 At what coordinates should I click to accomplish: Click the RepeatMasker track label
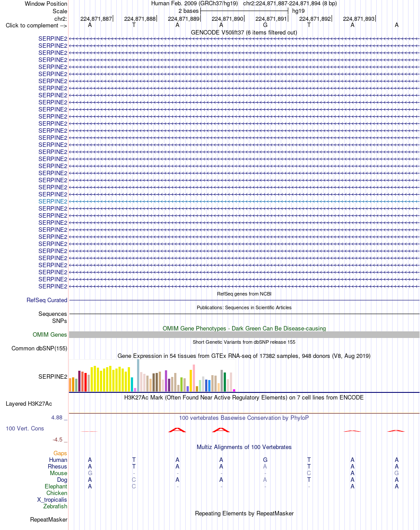(x=49, y=520)
